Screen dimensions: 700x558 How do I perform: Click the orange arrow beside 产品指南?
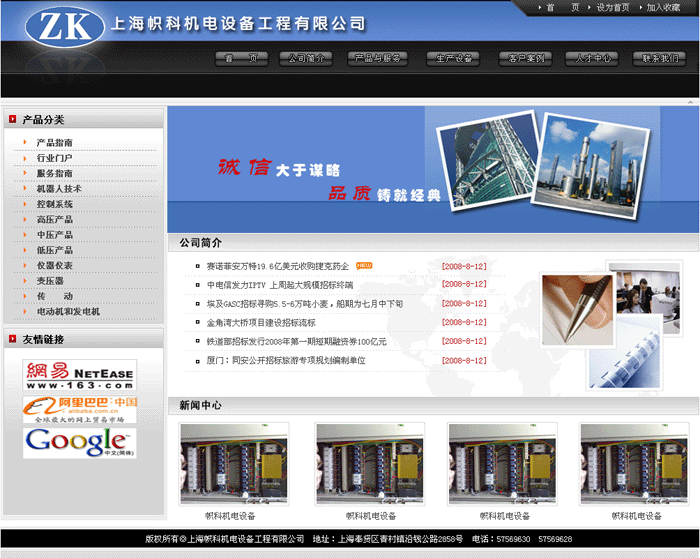[x=25, y=142]
